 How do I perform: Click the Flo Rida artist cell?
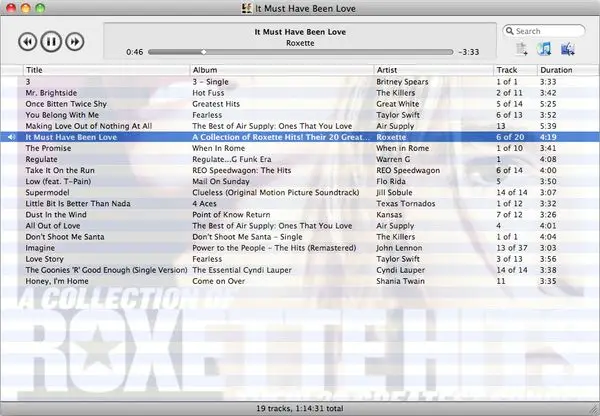point(391,181)
